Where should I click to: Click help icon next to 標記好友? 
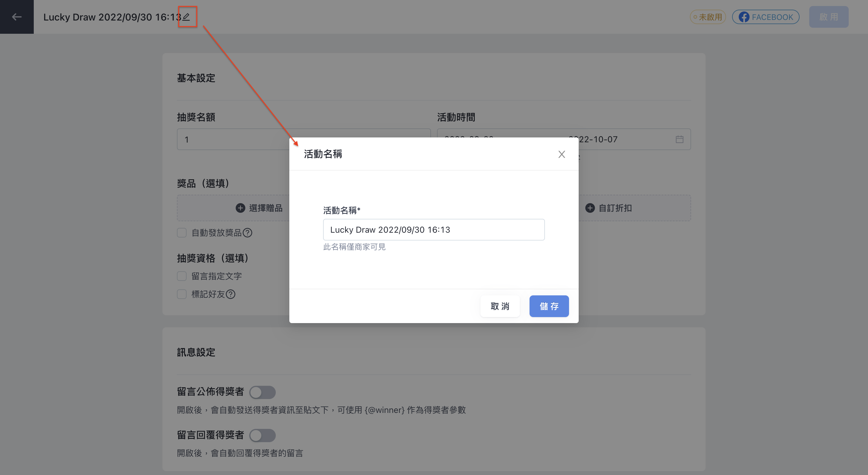(231, 294)
